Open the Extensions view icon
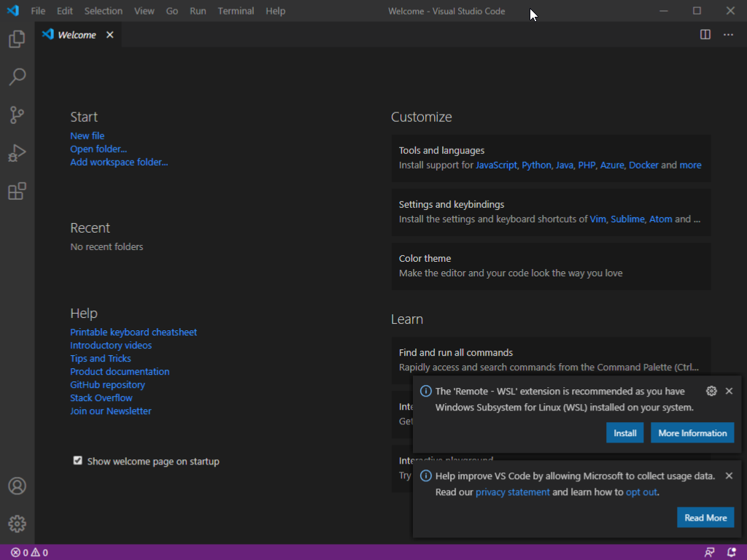Viewport: 747px width, 560px height. tap(17, 191)
